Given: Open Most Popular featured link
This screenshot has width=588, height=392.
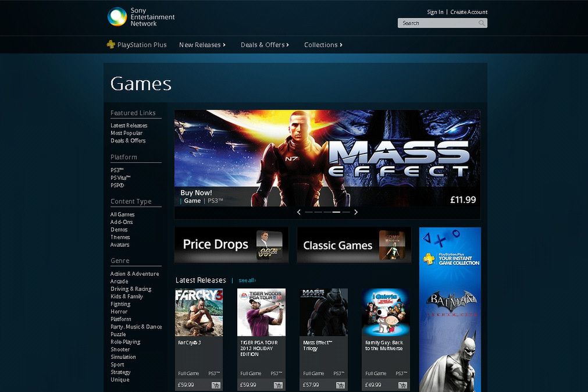Looking at the screenshot, I should (x=126, y=133).
